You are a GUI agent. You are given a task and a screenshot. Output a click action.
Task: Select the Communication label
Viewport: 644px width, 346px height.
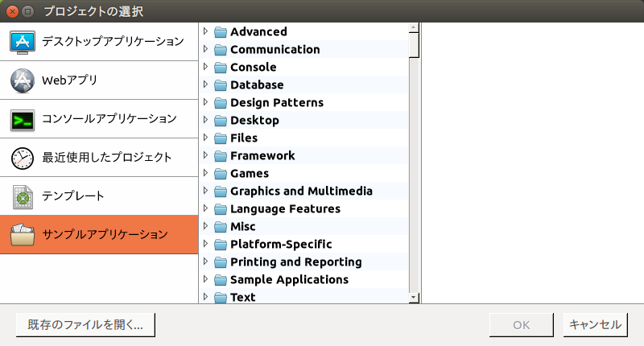point(275,50)
